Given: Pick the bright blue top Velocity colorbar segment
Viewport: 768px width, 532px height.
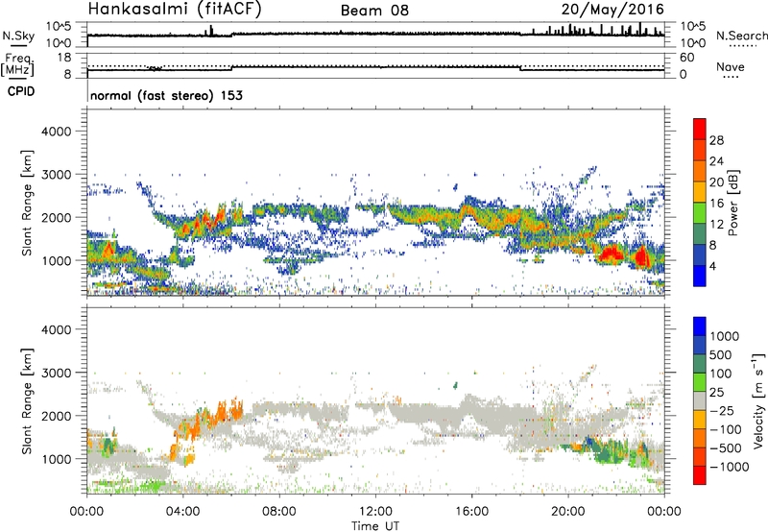Looking at the screenshot, I should pos(700,326).
